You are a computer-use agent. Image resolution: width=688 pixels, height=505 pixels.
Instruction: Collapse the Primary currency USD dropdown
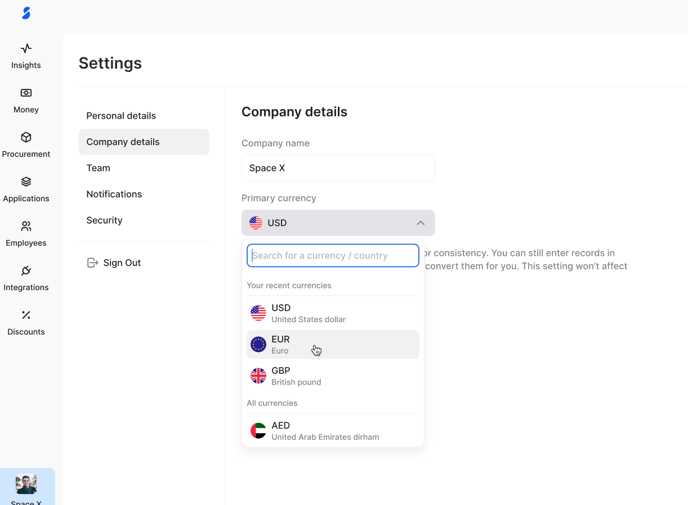pyautogui.click(x=337, y=223)
